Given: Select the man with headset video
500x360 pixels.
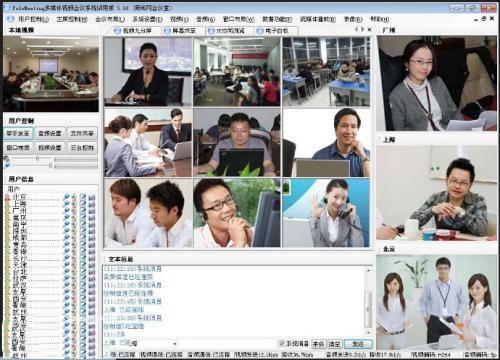Looking at the screenshot, I should [x=237, y=213].
